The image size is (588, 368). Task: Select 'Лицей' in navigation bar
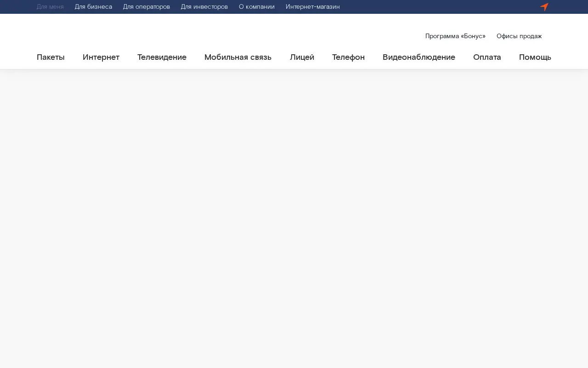coord(302,57)
